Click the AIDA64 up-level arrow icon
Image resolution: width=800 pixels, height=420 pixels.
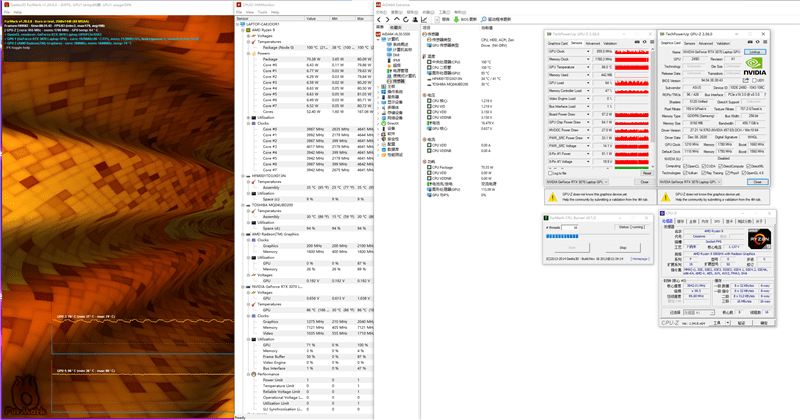[x=396, y=19]
